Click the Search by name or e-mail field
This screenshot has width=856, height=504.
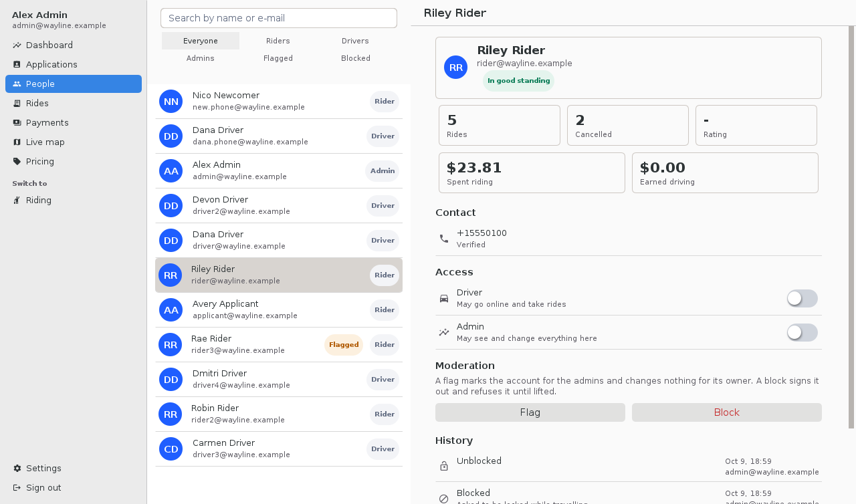click(279, 18)
